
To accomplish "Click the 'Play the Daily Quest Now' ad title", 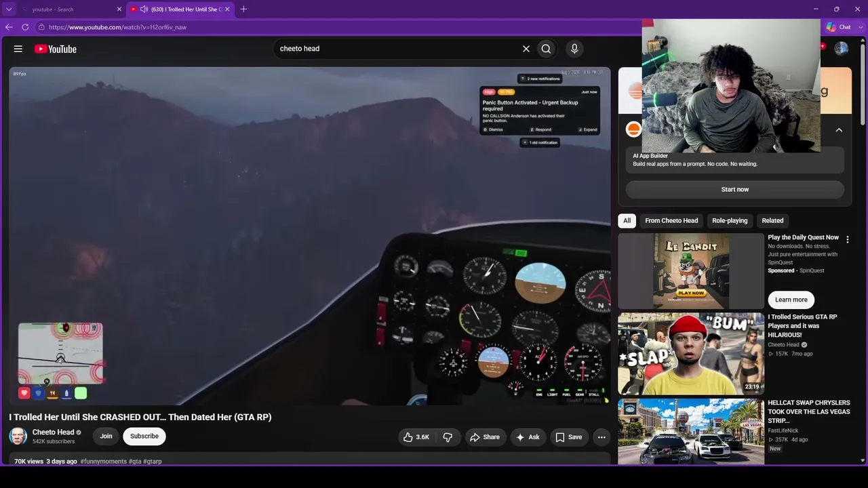I will point(804,238).
